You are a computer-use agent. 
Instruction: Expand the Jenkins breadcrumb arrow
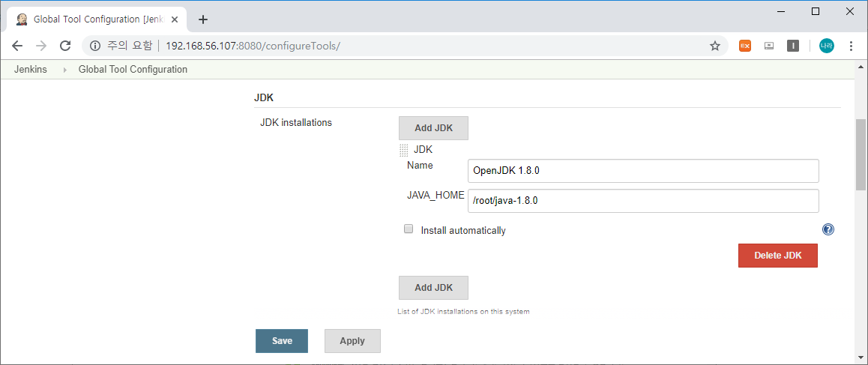click(65, 70)
